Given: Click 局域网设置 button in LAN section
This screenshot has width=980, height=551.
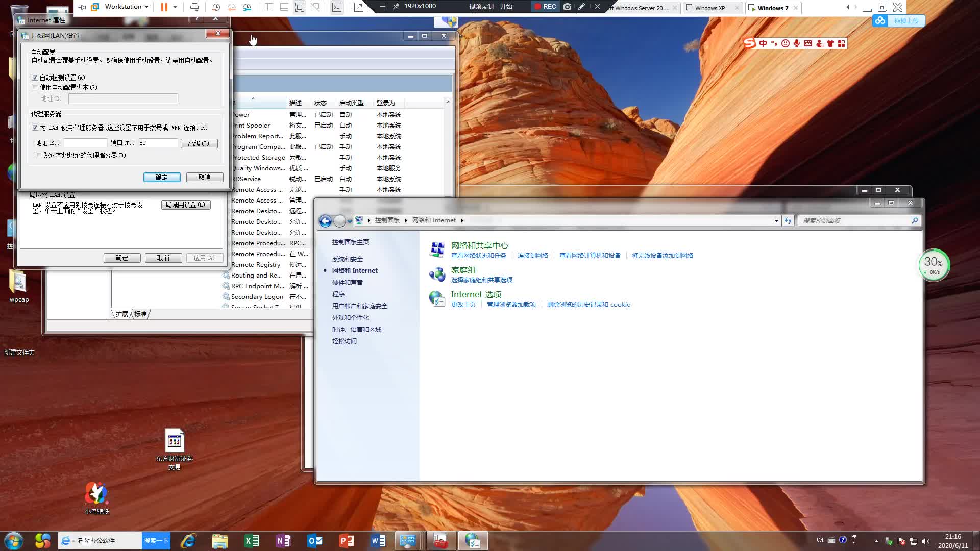Looking at the screenshot, I should 185,205.
